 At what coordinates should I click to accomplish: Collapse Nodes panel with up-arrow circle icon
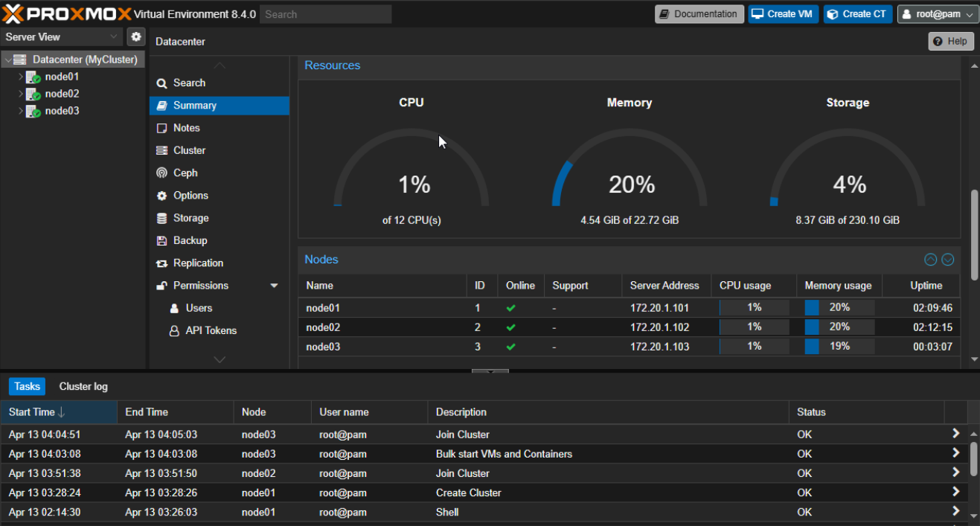click(930, 260)
